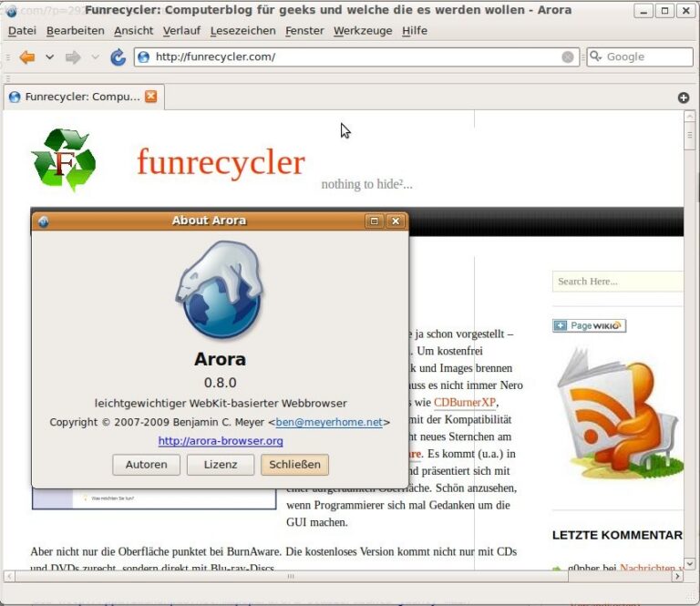The image size is (700, 606).
Task: Click the globe site icon in address bar
Action: 143,57
